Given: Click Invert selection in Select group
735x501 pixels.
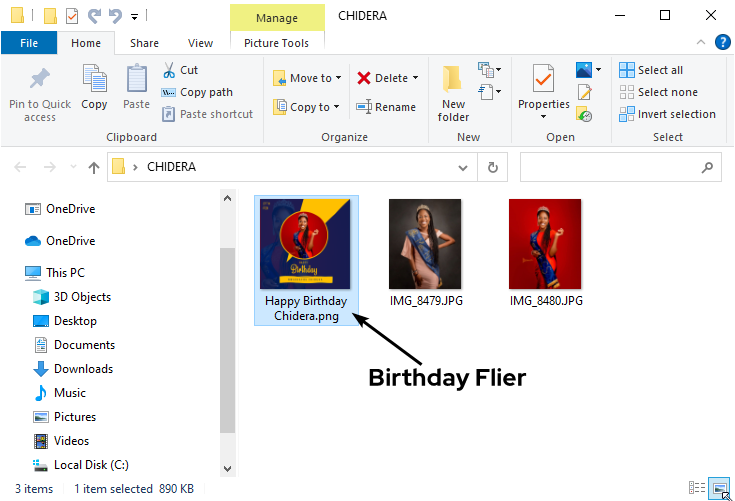Looking at the screenshot, I should pos(667,114).
